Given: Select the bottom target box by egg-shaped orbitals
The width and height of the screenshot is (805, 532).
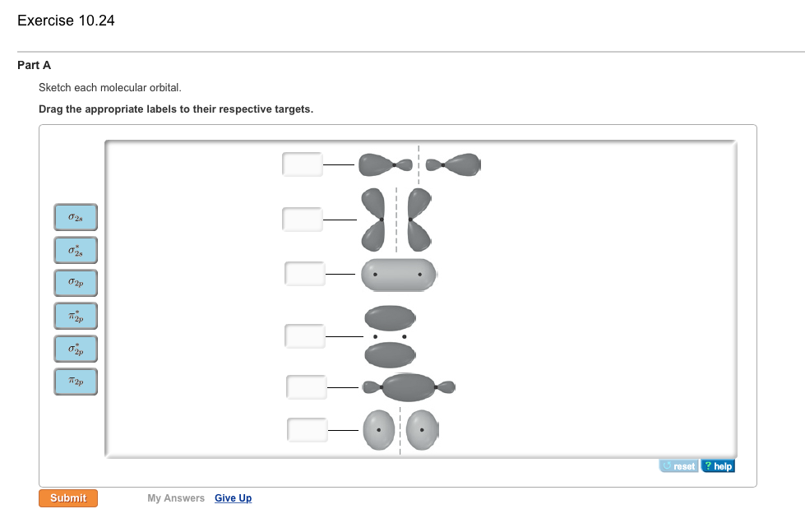Looking at the screenshot, I should (x=308, y=429).
